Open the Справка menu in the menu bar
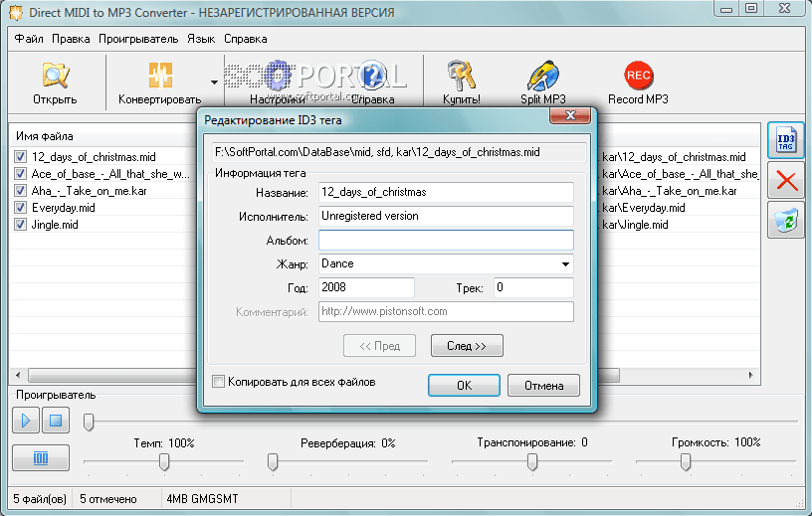The height and width of the screenshot is (516, 812). coord(246,39)
